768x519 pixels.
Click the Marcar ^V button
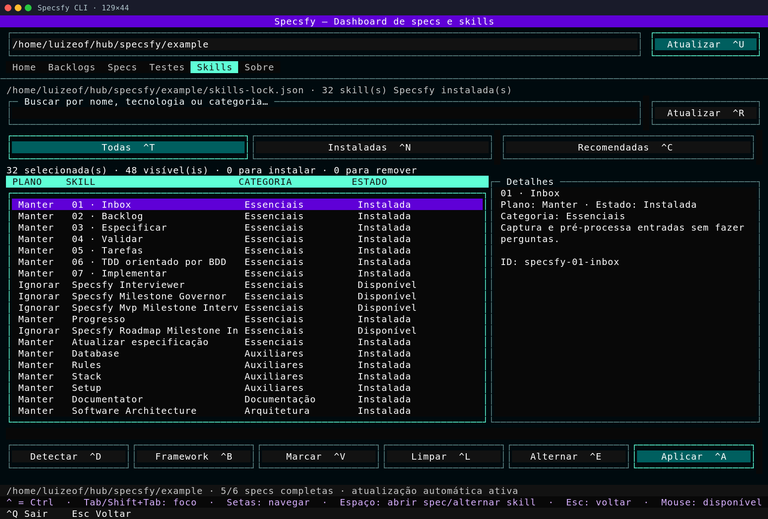click(x=319, y=456)
